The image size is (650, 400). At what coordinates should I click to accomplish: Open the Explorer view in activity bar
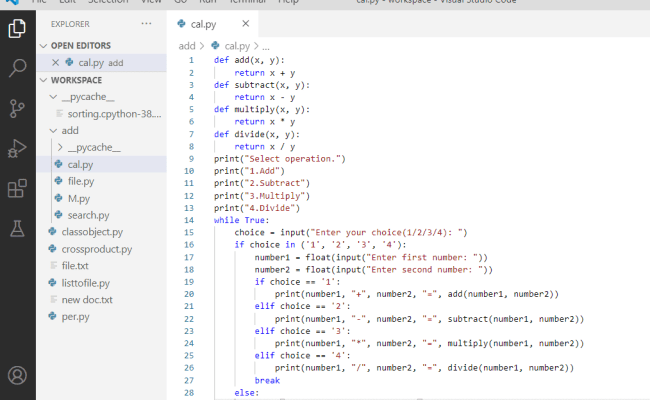tap(17, 29)
